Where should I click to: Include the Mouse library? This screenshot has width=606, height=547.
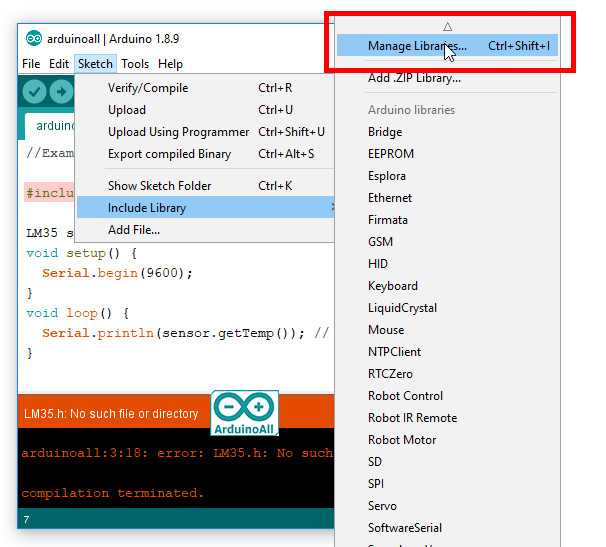pyautogui.click(x=448, y=330)
